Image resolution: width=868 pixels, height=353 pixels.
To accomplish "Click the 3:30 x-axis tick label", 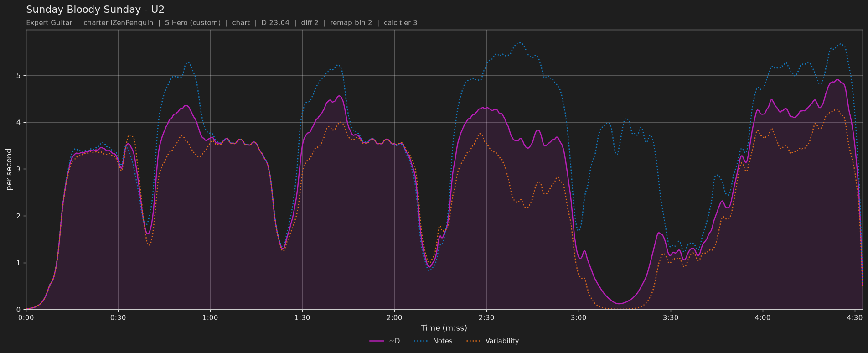I will click(x=671, y=317).
